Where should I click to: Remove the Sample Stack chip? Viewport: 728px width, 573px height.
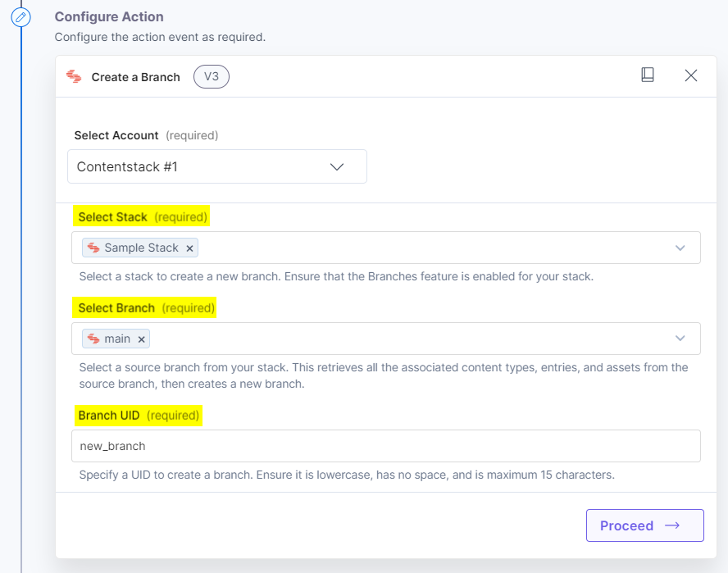click(x=190, y=248)
